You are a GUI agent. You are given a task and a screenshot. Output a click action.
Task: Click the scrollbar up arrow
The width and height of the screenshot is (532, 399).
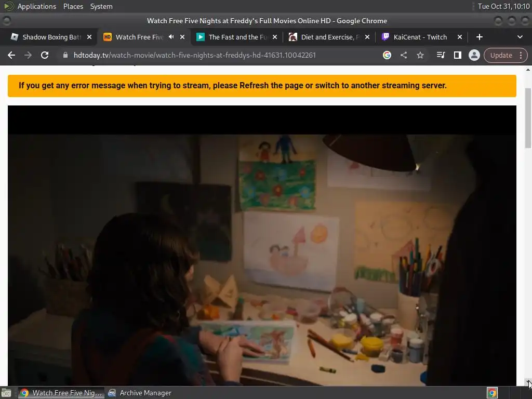pyautogui.click(x=528, y=69)
